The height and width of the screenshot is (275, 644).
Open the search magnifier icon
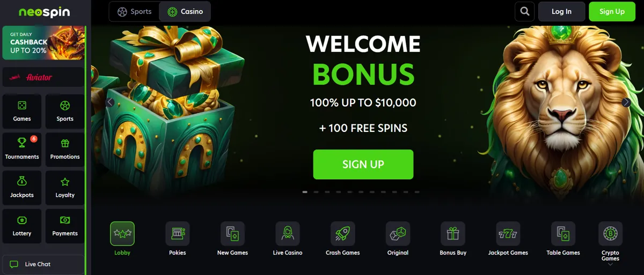pyautogui.click(x=524, y=11)
